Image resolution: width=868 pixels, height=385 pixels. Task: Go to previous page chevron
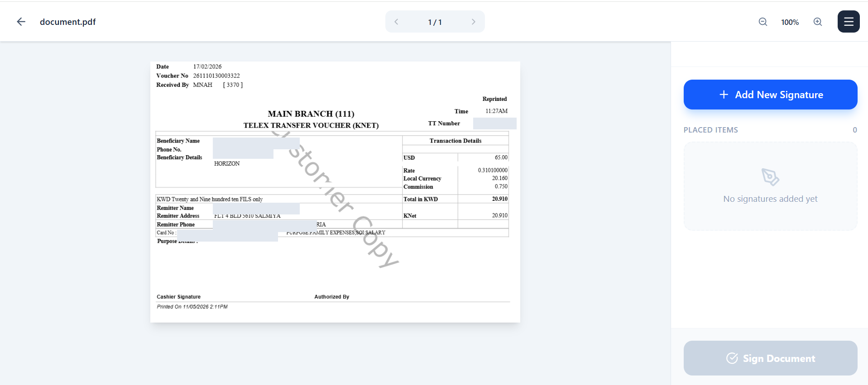pos(396,22)
